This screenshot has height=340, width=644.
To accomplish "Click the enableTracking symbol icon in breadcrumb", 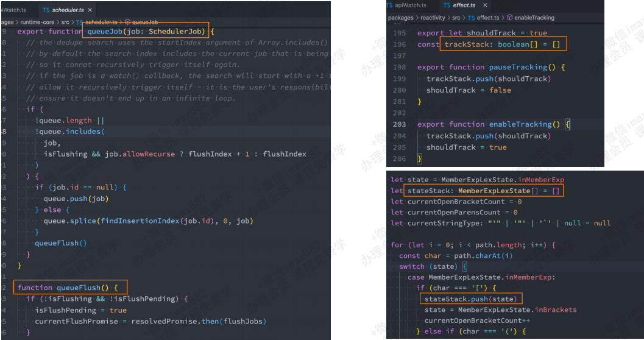I will [510, 18].
